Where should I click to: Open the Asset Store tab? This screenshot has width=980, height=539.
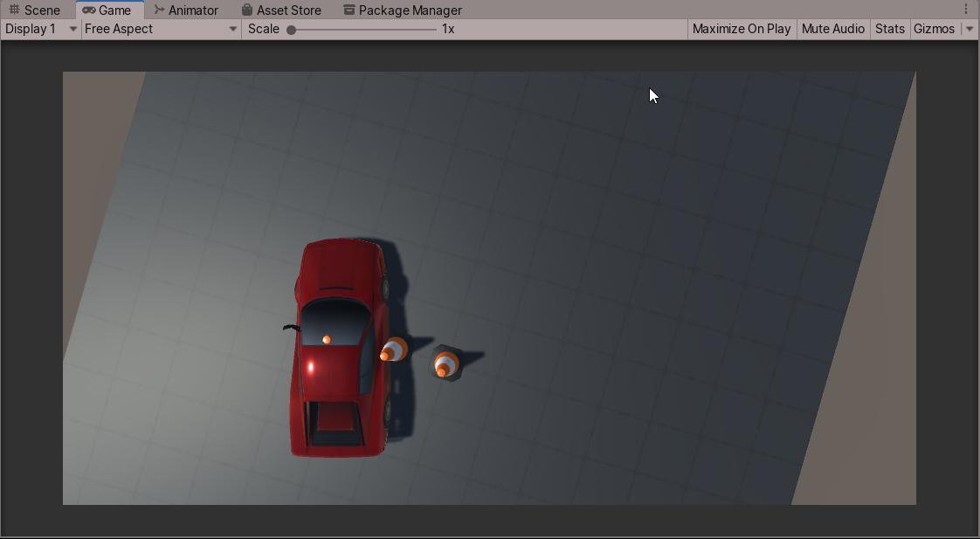tap(281, 10)
